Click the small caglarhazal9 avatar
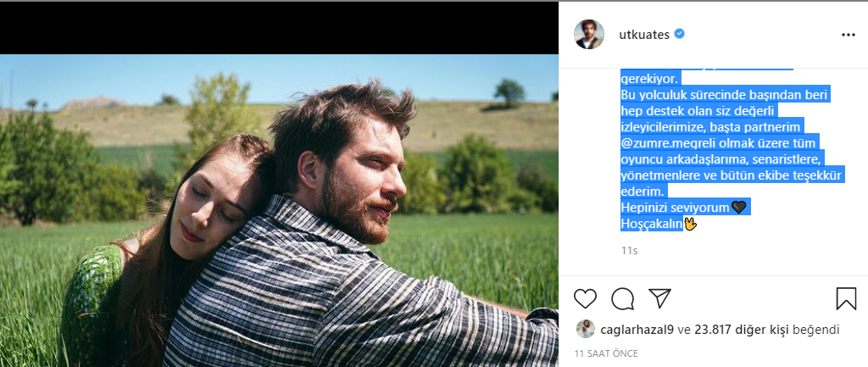Screen dimensions: 868x367 585,329
